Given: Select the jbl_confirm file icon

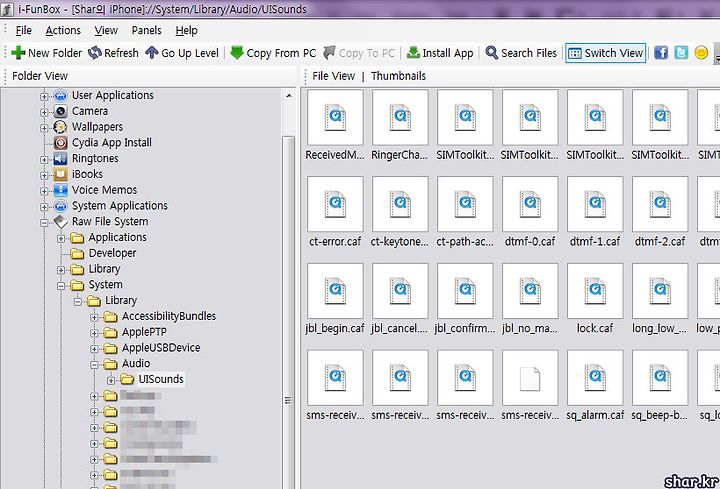Looking at the screenshot, I should 465,291.
